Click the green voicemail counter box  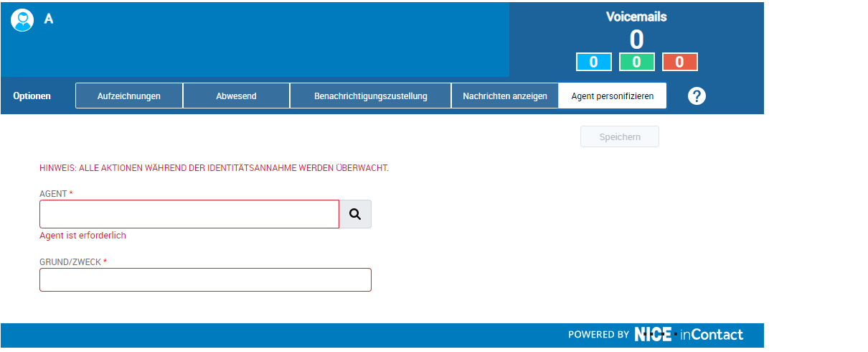pyautogui.click(x=636, y=62)
